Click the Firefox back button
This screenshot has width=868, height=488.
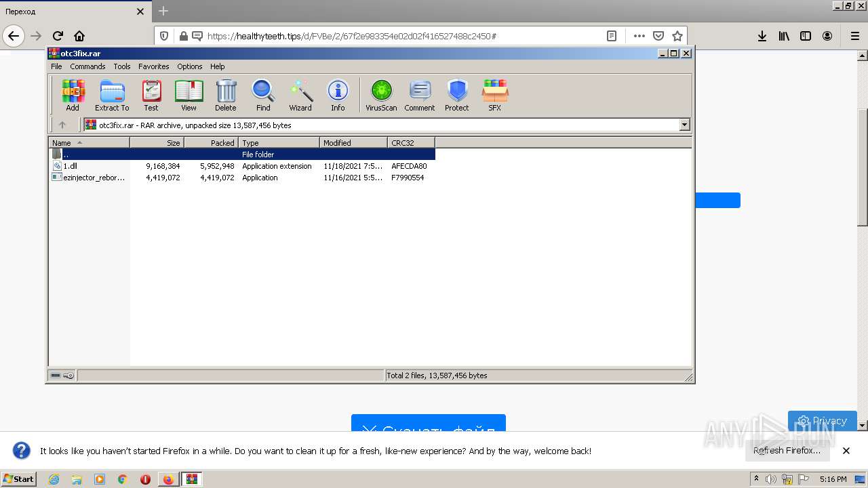14,36
